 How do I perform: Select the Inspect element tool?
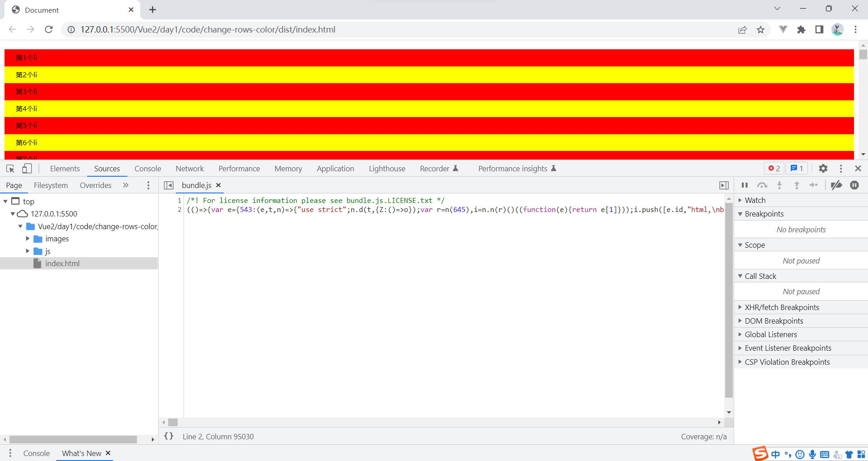[x=10, y=169]
